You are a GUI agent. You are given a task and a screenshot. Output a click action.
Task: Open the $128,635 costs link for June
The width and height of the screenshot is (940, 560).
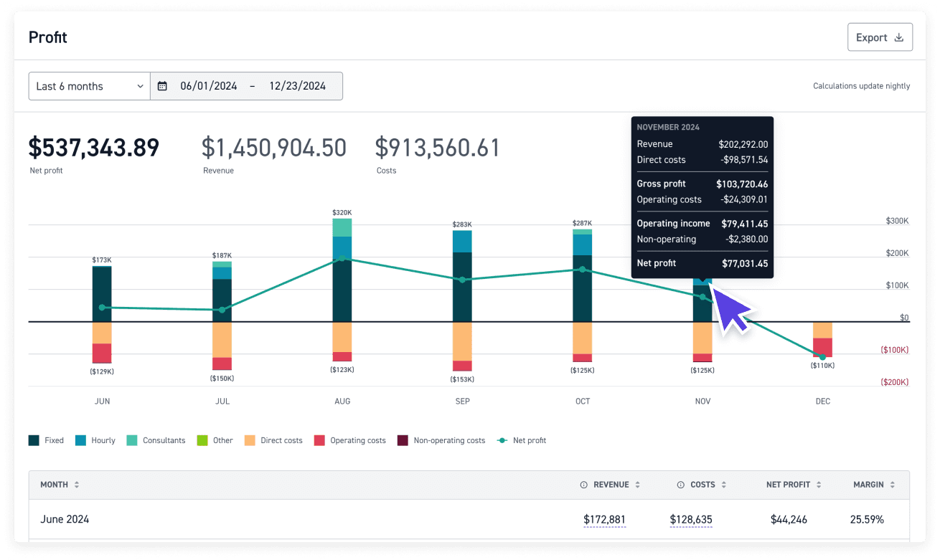[690, 519]
